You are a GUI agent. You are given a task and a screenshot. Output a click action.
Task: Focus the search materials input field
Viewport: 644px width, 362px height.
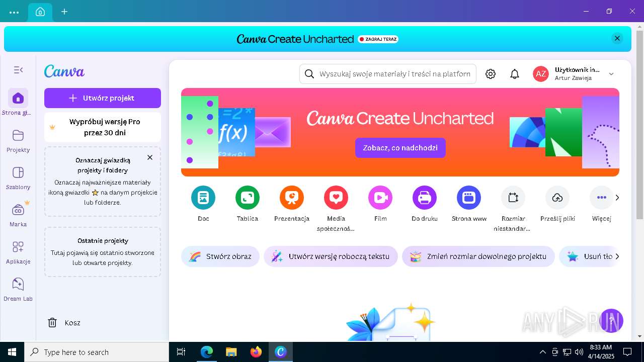click(388, 74)
